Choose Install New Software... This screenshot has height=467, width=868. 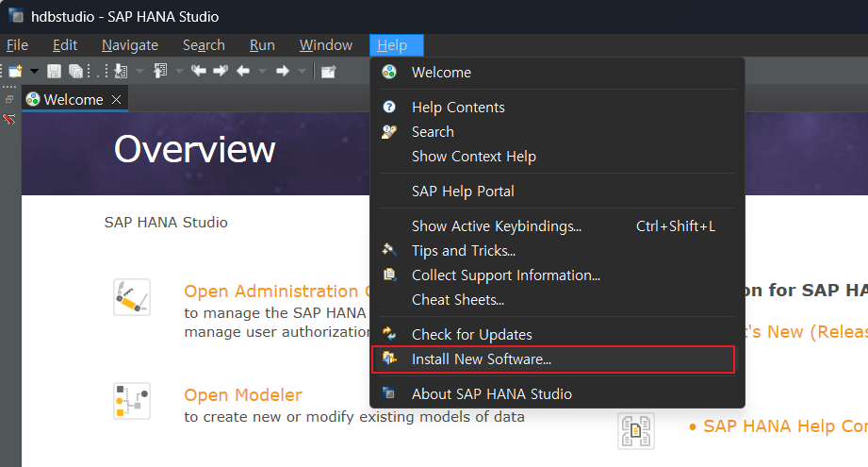pyautogui.click(x=553, y=359)
